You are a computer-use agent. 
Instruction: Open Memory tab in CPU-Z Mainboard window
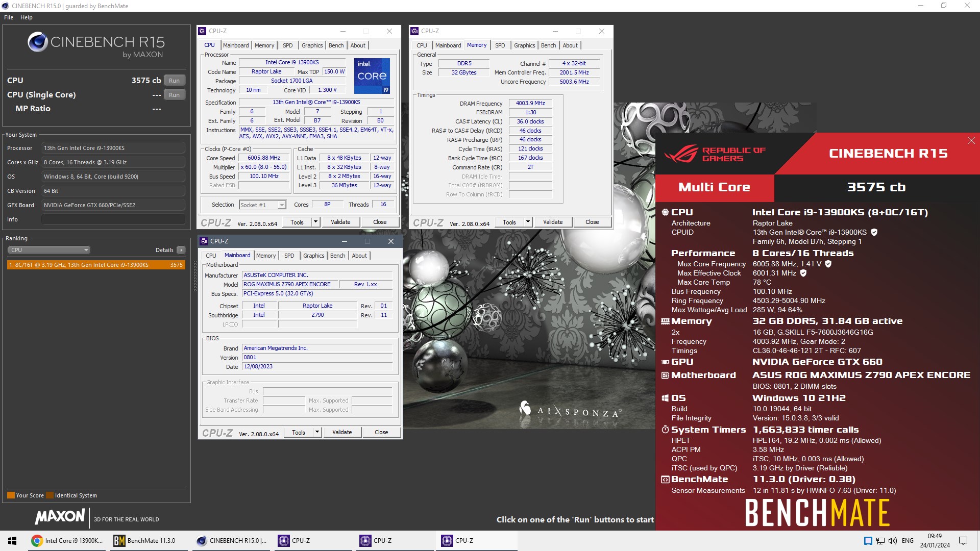coord(266,256)
